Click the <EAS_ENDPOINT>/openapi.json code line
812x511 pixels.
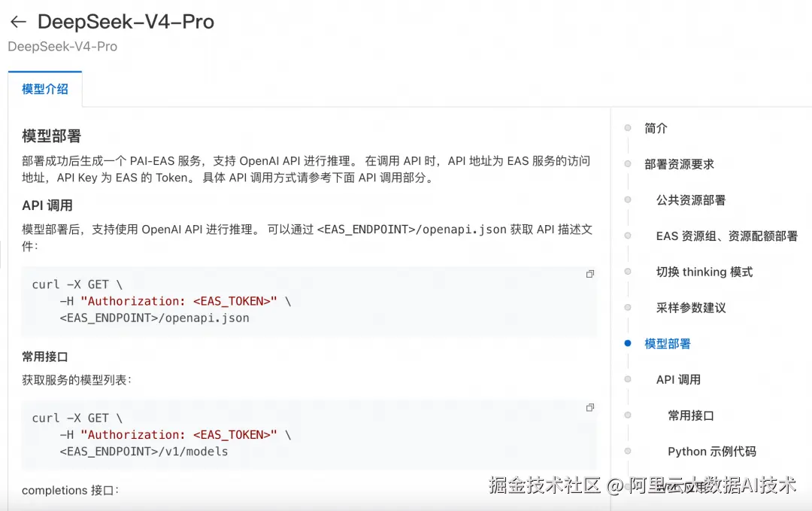154,318
